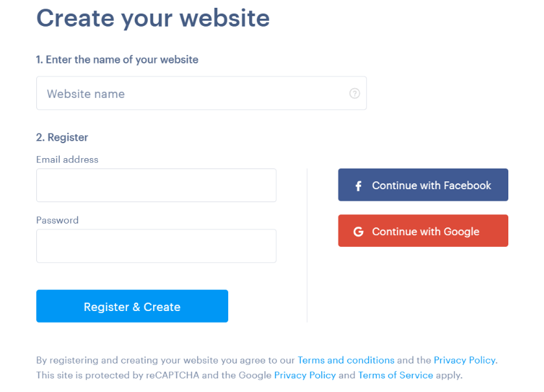Click the Create your website heading
This screenshot has width=544, height=392.
click(x=153, y=18)
